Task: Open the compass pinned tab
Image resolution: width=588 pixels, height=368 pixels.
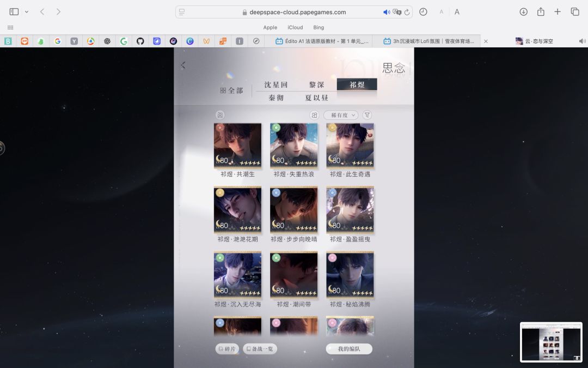Action: pyautogui.click(x=256, y=41)
